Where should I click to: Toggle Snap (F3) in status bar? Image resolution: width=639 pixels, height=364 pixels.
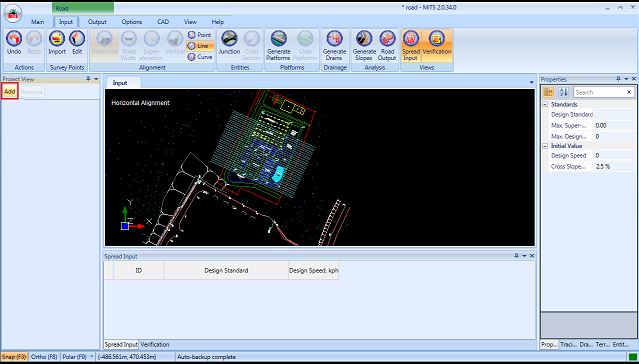(14, 357)
